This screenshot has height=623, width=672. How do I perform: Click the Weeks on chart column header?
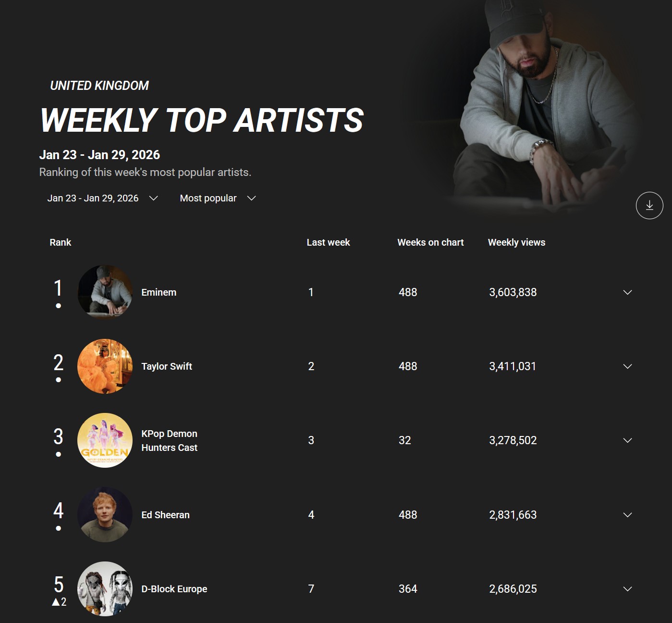point(430,242)
